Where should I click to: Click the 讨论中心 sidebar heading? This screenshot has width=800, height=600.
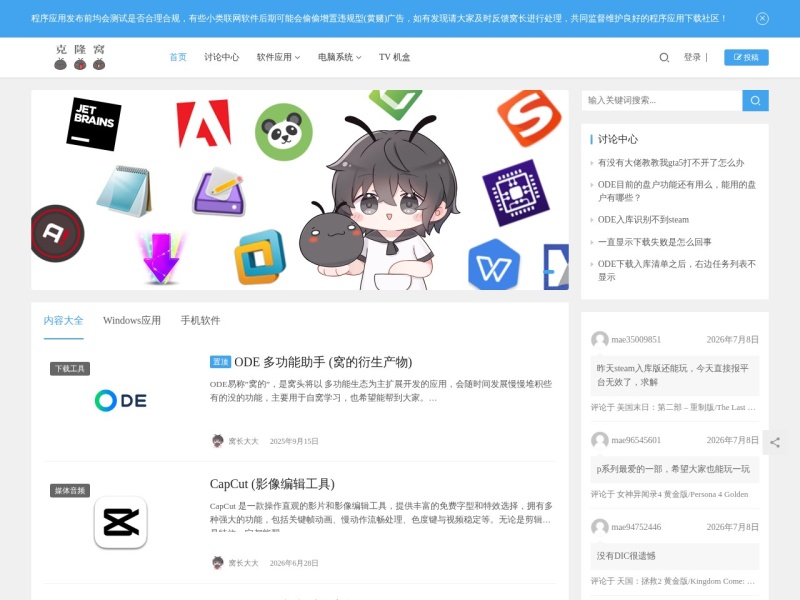point(618,139)
